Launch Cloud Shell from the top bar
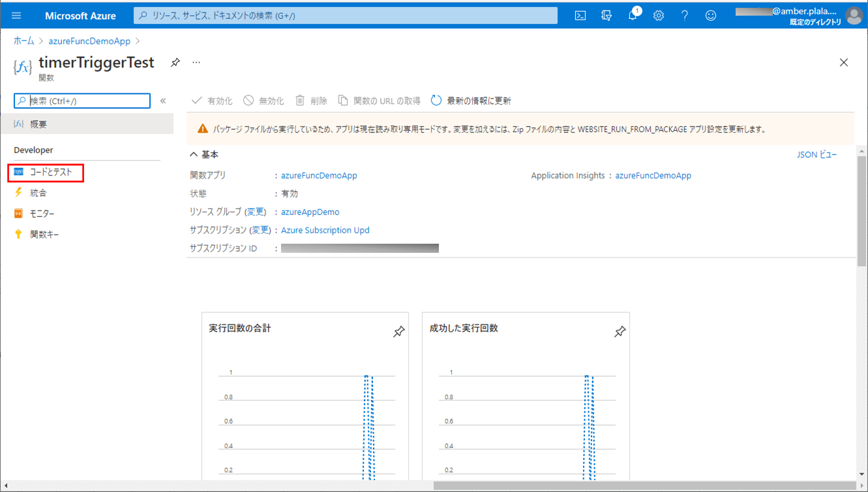 (580, 16)
